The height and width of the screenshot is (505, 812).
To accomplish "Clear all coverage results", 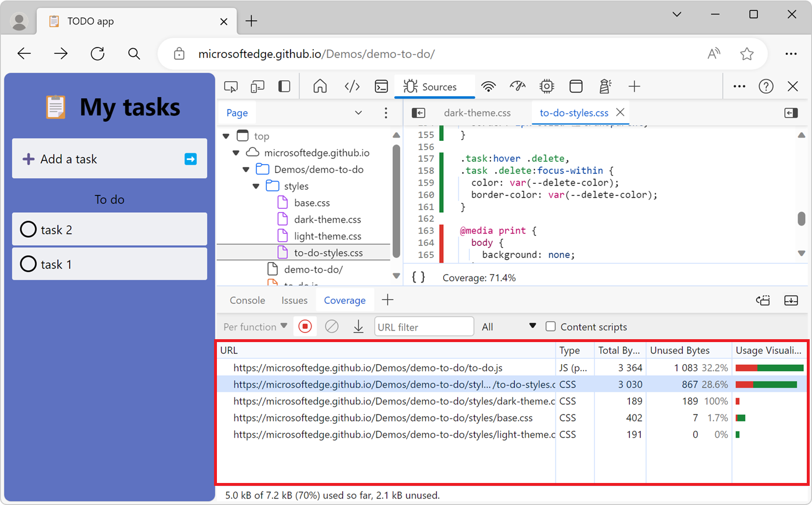I will 332,326.
